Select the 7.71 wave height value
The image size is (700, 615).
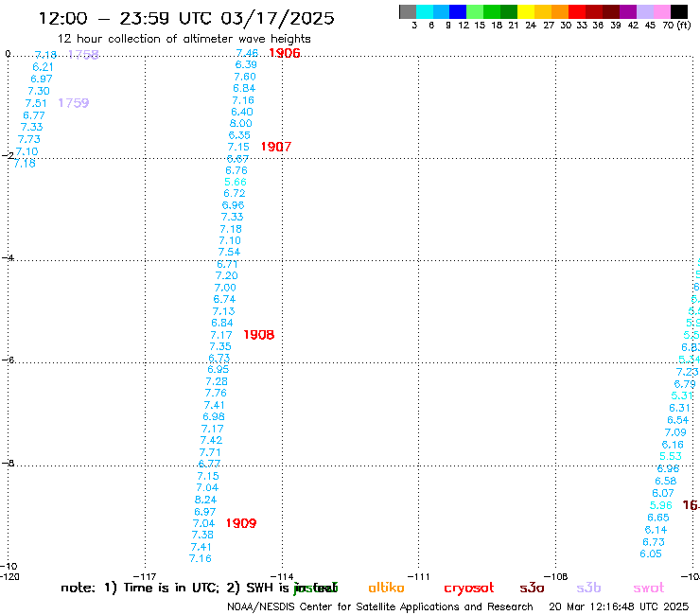(x=210, y=452)
